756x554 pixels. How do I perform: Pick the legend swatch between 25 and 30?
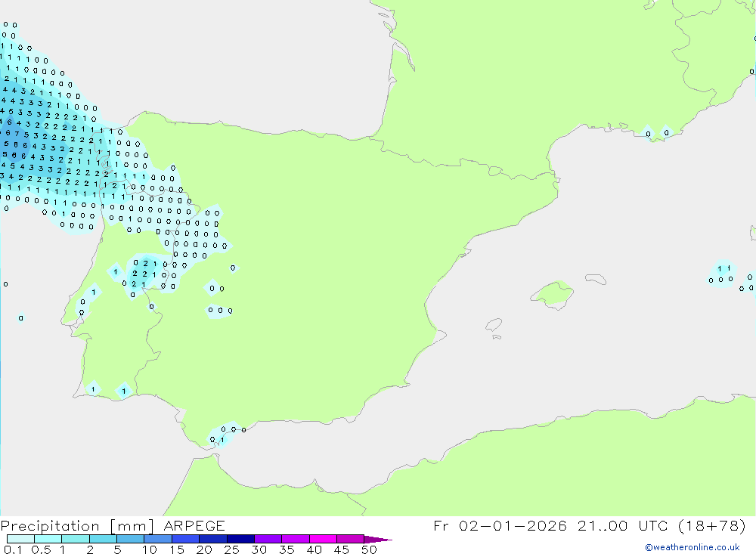coord(240,539)
